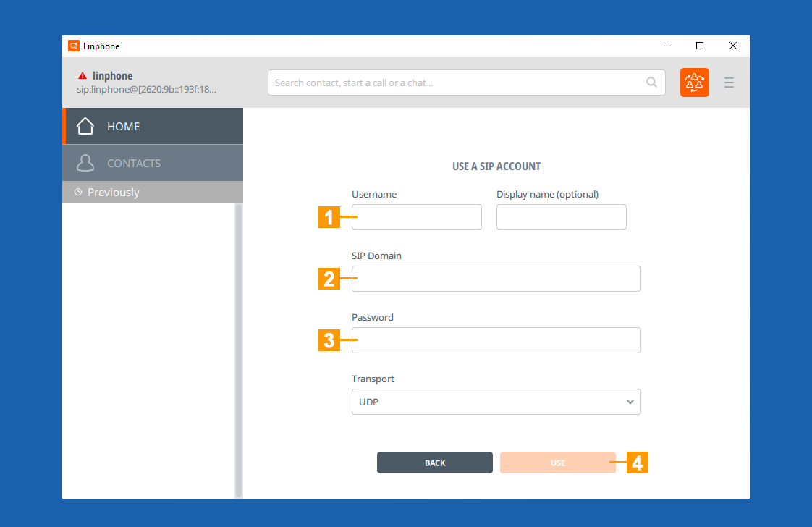Click the Display name text field
This screenshot has height=527, width=812.
pyautogui.click(x=561, y=217)
